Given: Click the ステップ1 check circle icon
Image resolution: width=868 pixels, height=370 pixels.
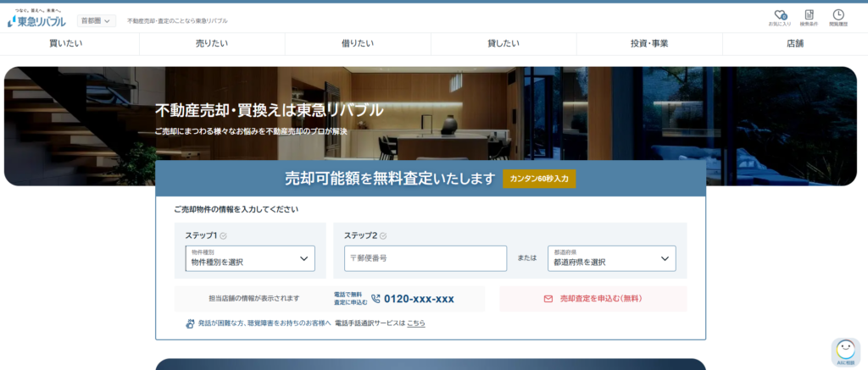Looking at the screenshot, I should [x=223, y=235].
